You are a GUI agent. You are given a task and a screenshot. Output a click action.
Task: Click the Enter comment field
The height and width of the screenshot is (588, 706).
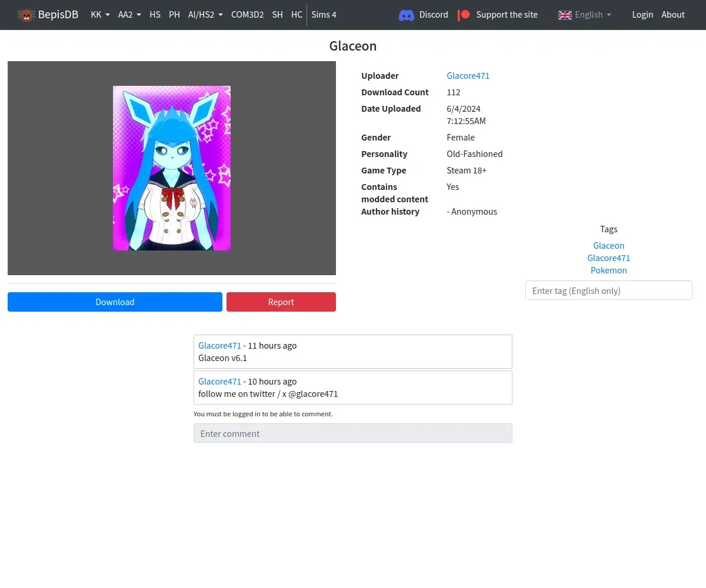pos(353,433)
